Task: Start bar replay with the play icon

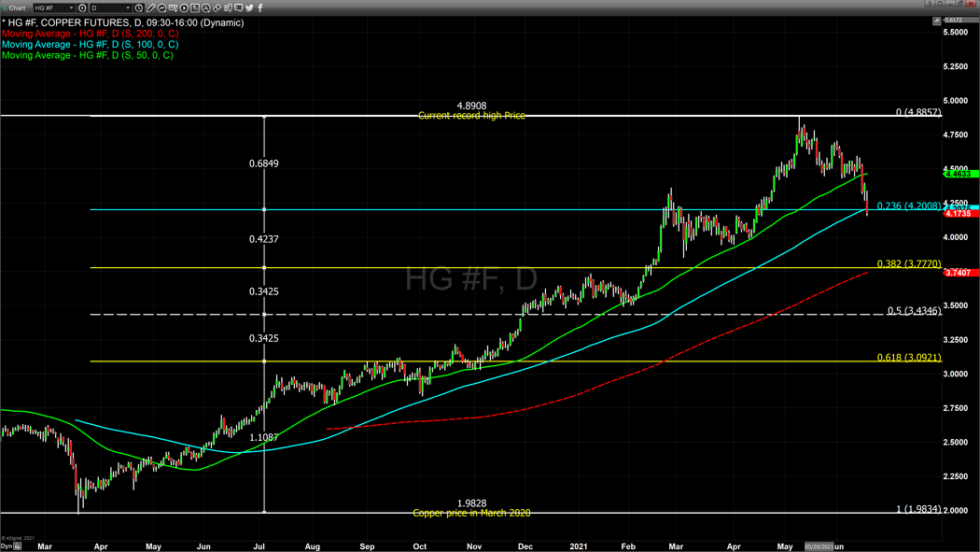Action: click(x=185, y=8)
